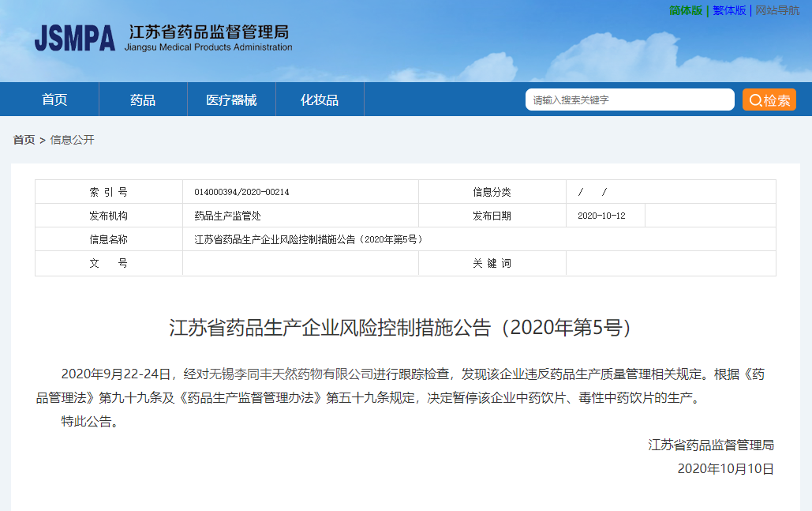
Task: Click 信息公开 in the breadcrumb
Action: [72, 140]
